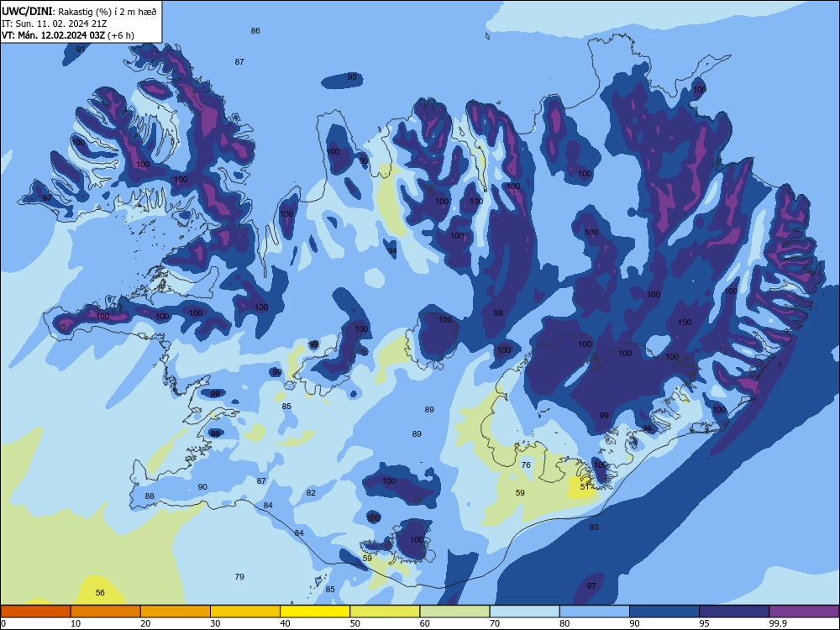
Task: Click the '50' legend tick label
Action: click(354, 623)
